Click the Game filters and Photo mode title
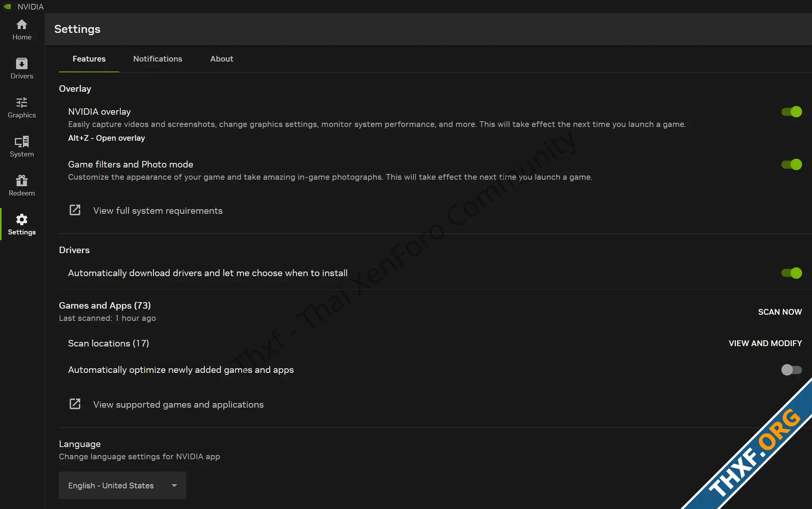Screen dimensions: 812x509 pos(131,164)
